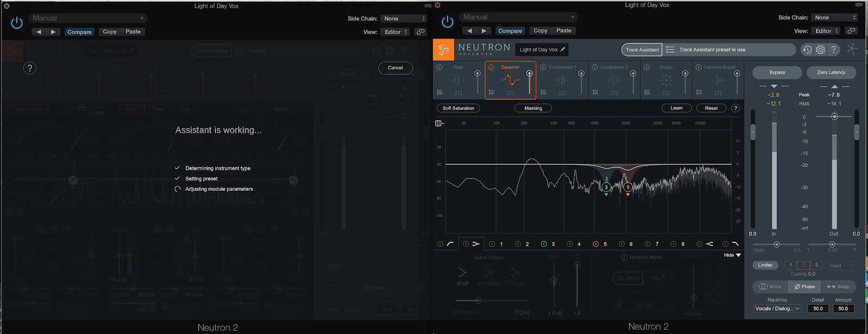Open Side Chain None dropdown in left window
This screenshot has width=868, height=334.
[403, 18]
